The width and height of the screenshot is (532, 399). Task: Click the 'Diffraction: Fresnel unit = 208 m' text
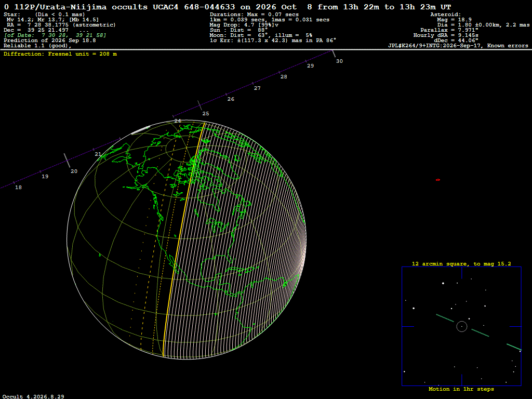pyautogui.click(x=60, y=54)
